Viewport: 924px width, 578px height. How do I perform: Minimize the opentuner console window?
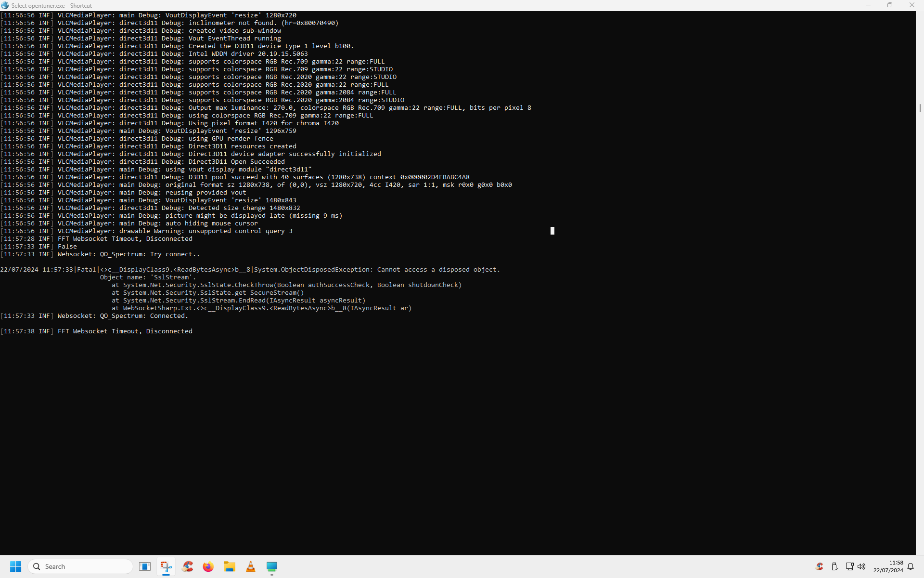pyautogui.click(x=868, y=5)
